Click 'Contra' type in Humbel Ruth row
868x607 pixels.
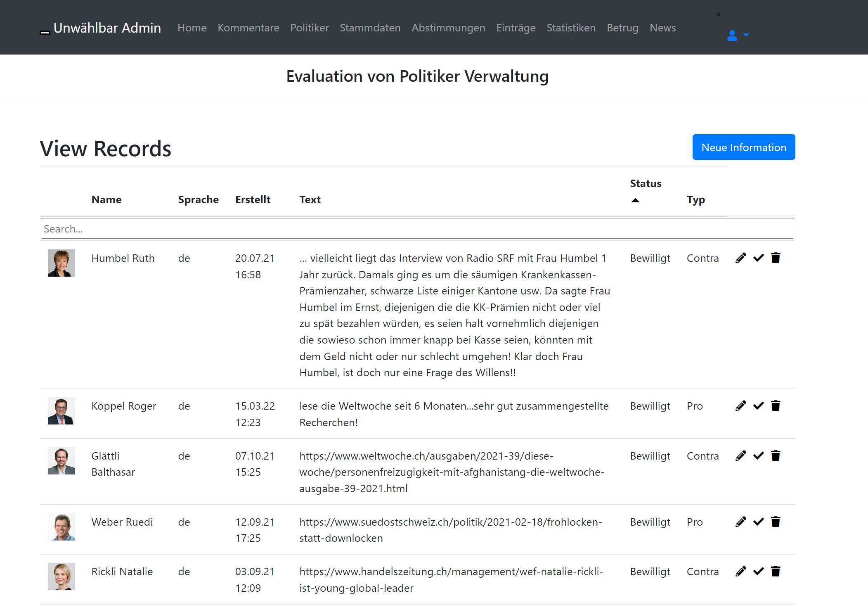(x=703, y=258)
